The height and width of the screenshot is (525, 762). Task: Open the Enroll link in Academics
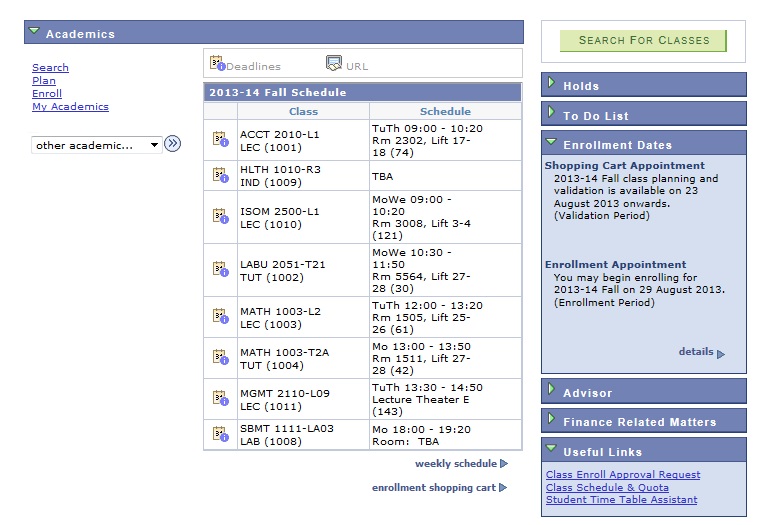point(46,94)
